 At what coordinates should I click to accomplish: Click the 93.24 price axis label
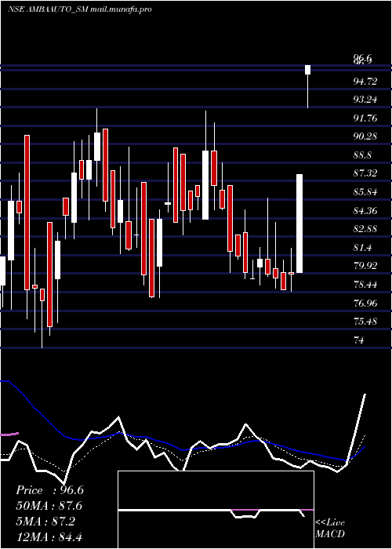[x=365, y=100]
